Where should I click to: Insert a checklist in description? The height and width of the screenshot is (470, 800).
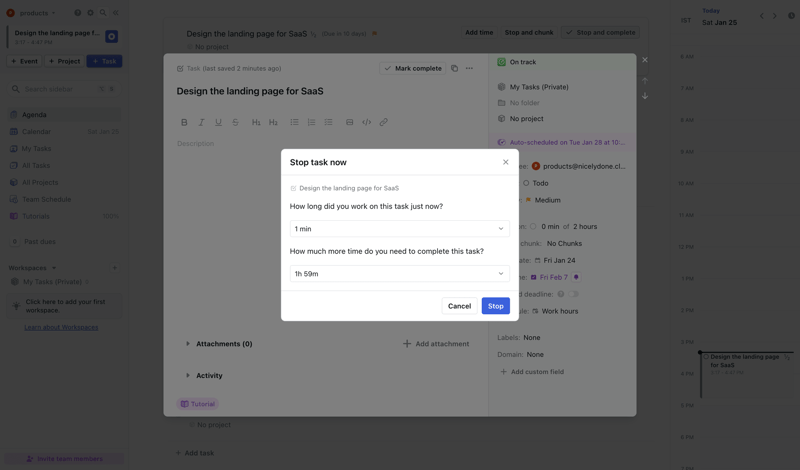pos(328,122)
